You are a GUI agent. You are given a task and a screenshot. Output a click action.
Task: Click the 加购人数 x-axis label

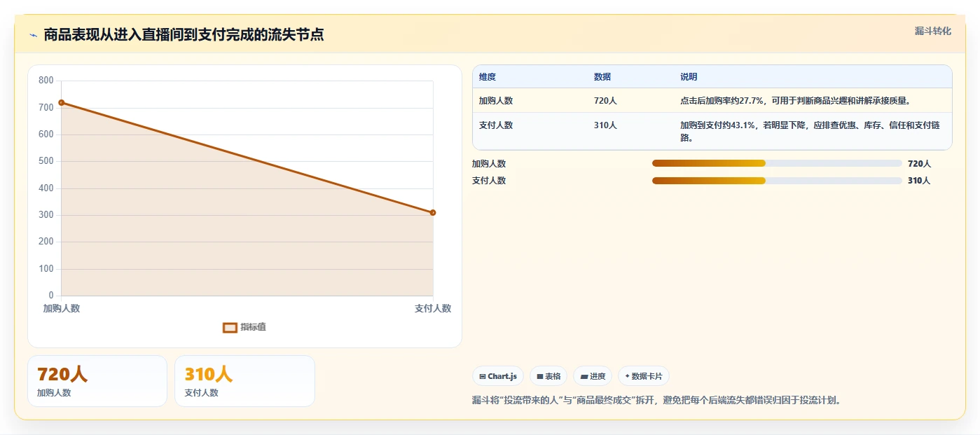62,308
